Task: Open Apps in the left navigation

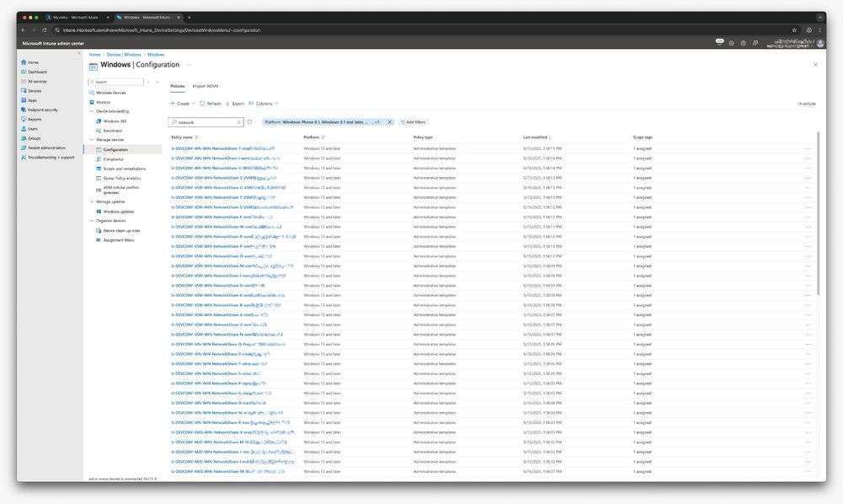Action: click(x=29, y=100)
